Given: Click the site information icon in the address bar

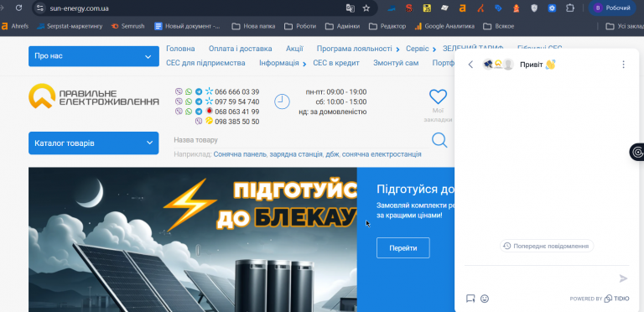Looking at the screenshot, I should (x=39, y=8).
